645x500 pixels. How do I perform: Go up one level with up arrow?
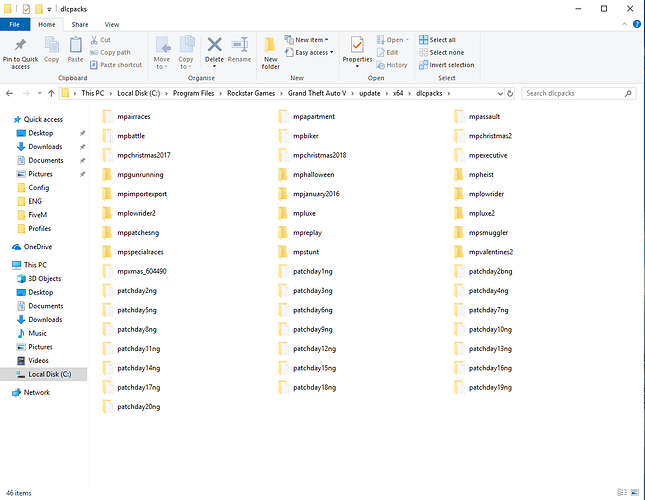point(51,93)
